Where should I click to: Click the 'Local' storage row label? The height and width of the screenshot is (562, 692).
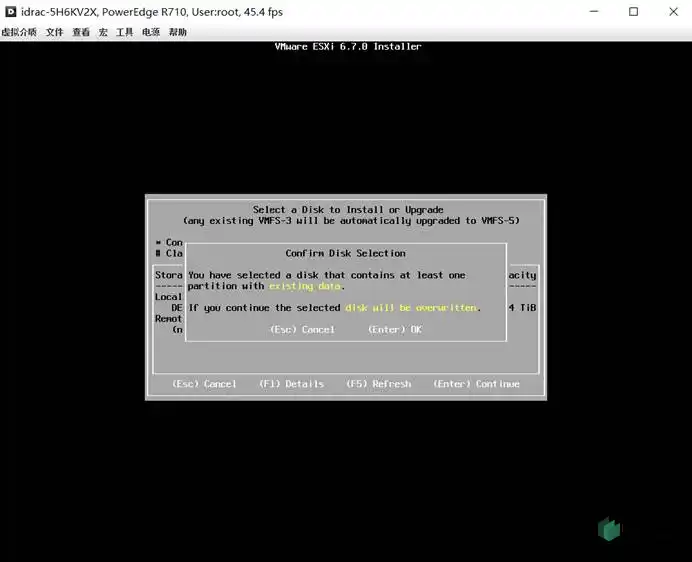(168, 297)
